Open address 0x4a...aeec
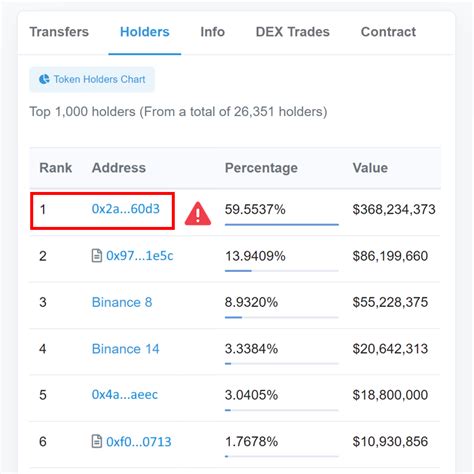Viewport: 474px width, 474px height. click(x=125, y=395)
